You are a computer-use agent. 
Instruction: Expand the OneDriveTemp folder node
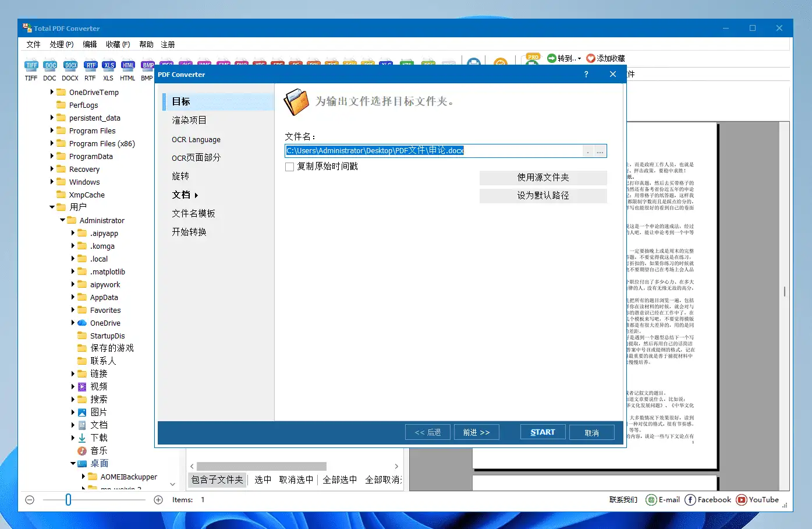52,92
